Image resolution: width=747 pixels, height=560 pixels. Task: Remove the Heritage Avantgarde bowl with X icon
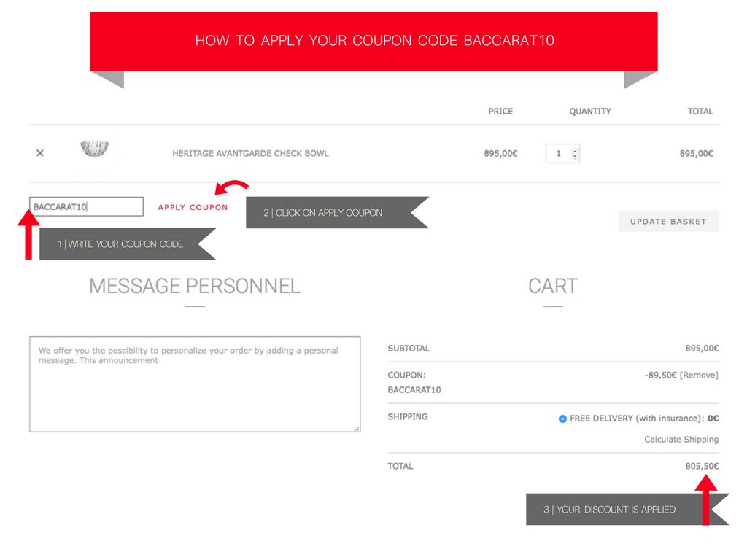click(40, 153)
